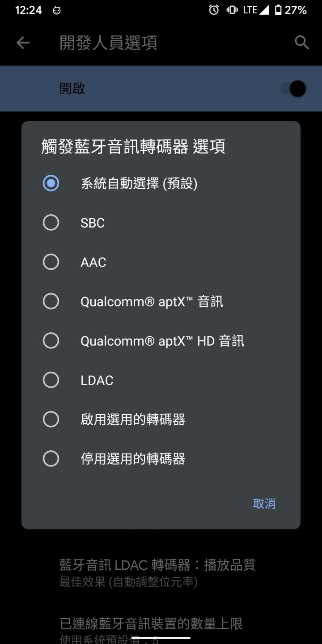Tap the battery status icon
The image size is (322, 644).
tap(278, 10)
